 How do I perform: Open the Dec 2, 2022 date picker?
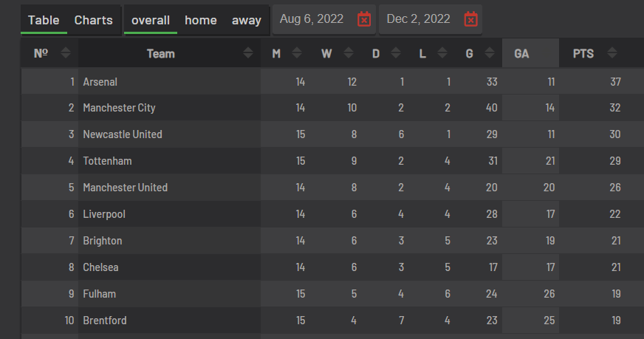(418, 19)
